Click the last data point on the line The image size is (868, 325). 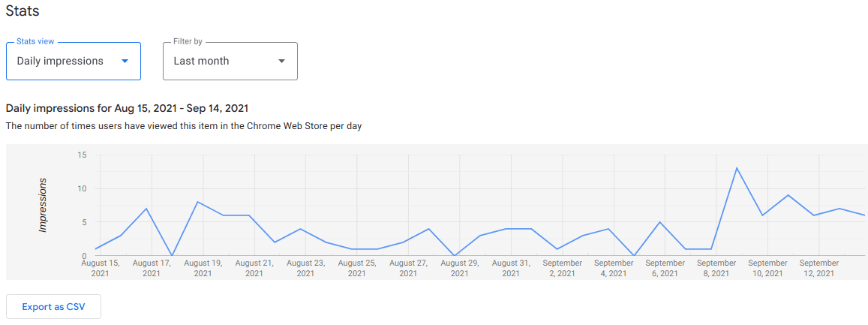point(864,215)
